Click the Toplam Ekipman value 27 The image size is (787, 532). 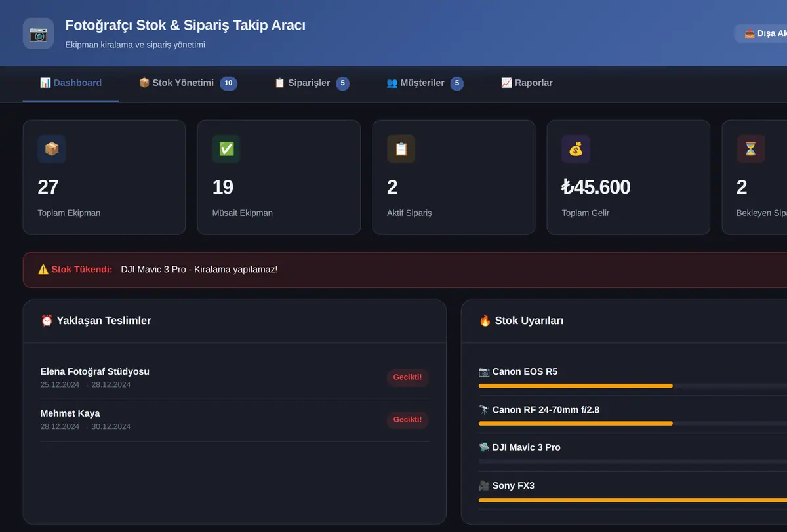click(49, 187)
